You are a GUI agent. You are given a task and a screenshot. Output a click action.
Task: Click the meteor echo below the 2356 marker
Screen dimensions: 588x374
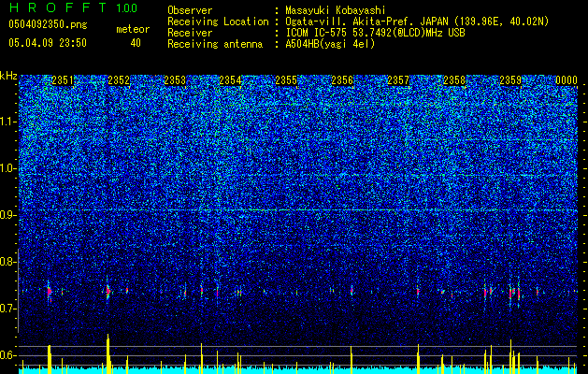coord(351,291)
